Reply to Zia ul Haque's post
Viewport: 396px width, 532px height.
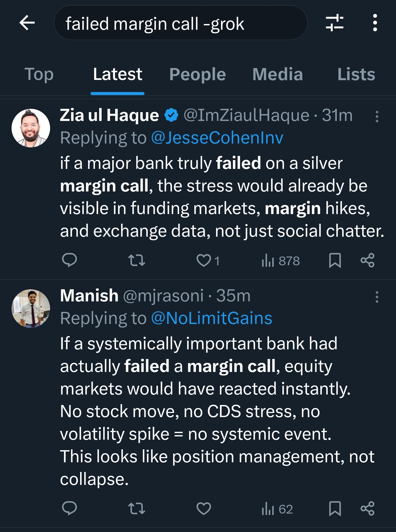click(69, 260)
